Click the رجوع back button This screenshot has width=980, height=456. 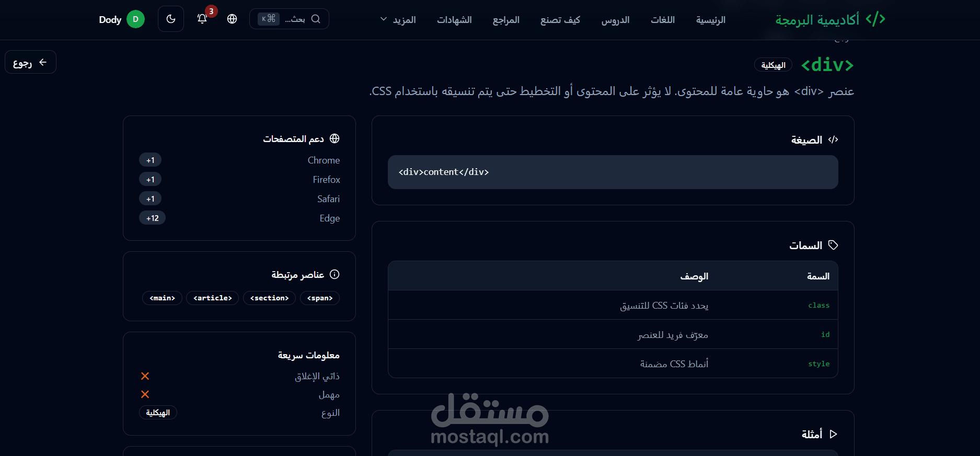30,62
